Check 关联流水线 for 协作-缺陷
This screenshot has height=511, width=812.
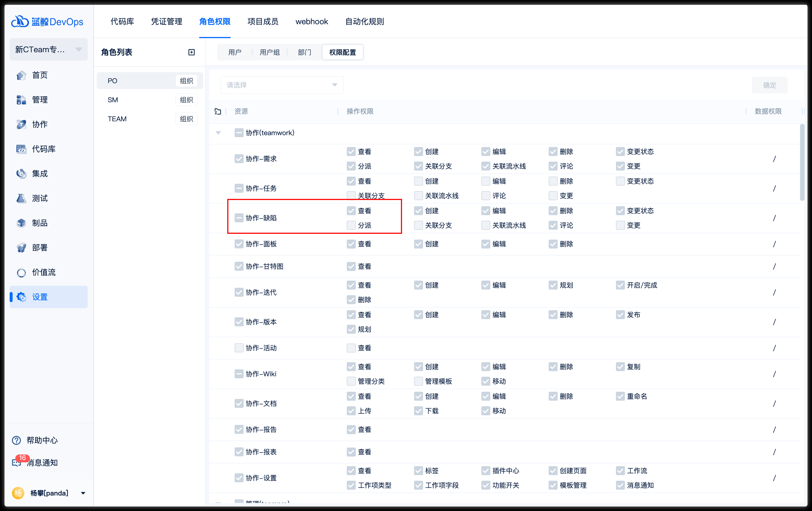486,225
